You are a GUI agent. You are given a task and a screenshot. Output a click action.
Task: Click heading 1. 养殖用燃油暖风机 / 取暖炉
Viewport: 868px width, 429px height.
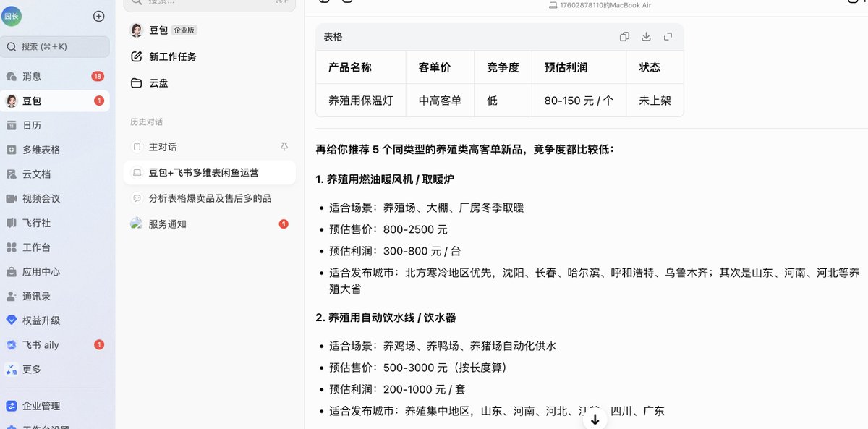(x=385, y=179)
